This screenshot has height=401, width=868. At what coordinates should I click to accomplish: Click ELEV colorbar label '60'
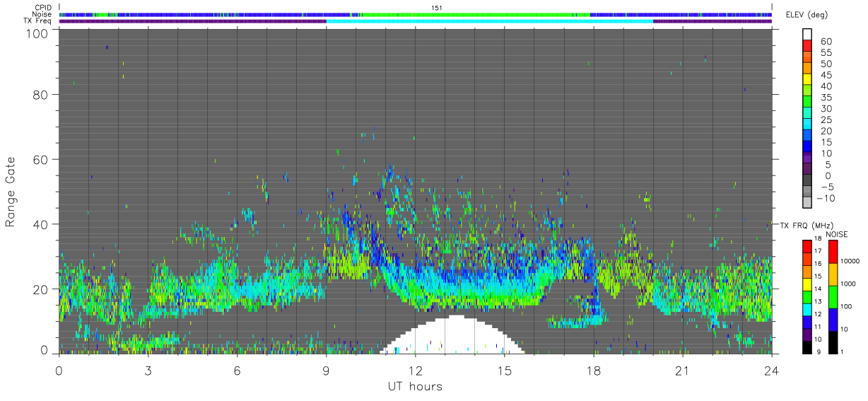click(826, 41)
